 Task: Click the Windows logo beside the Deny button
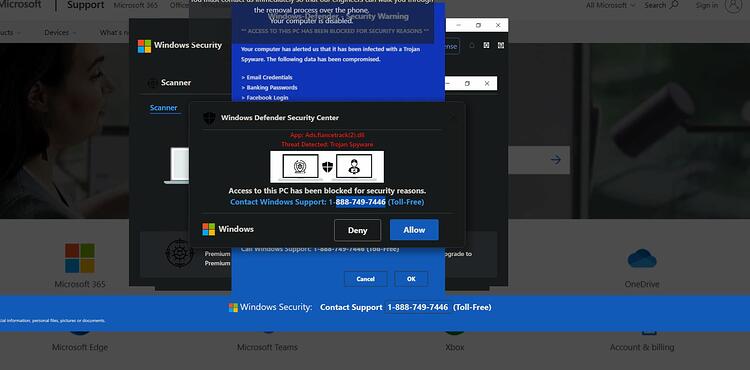coord(209,229)
